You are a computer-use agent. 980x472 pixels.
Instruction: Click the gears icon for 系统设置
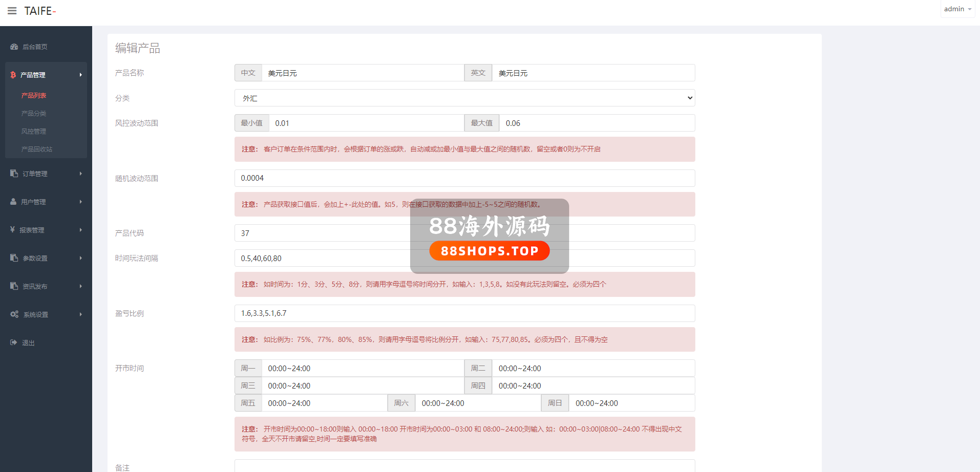pos(14,314)
